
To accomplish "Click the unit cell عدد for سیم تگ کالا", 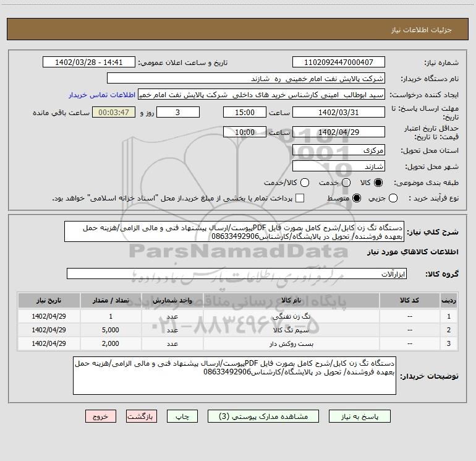I will (172, 330).
